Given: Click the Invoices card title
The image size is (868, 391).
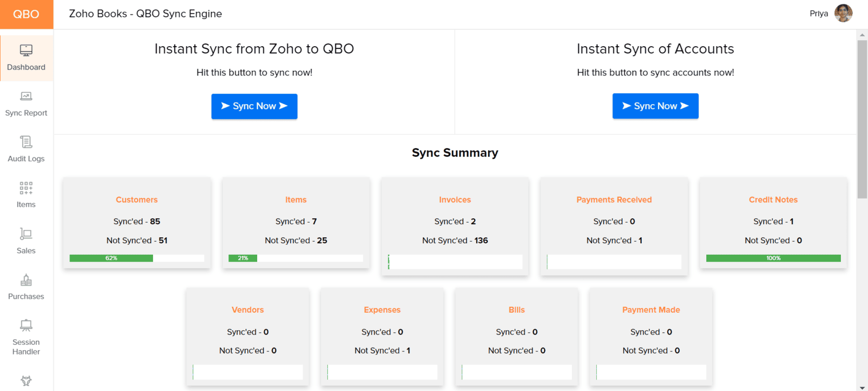Looking at the screenshot, I should [x=455, y=200].
